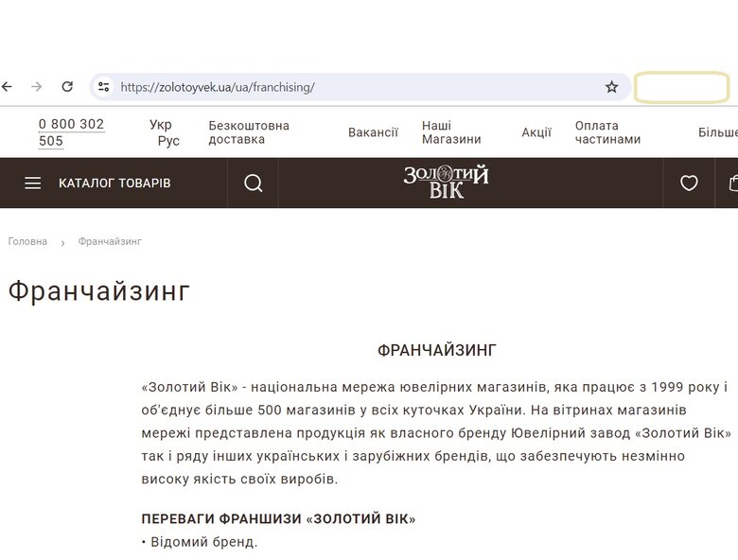Bookmark this page with the star

(x=611, y=87)
